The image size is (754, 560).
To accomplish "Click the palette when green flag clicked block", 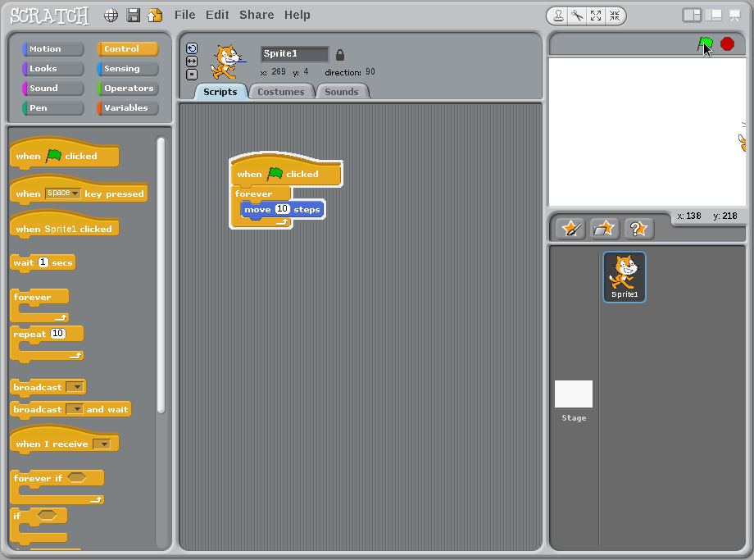I will pyautogui.click(x=64, y=155).
